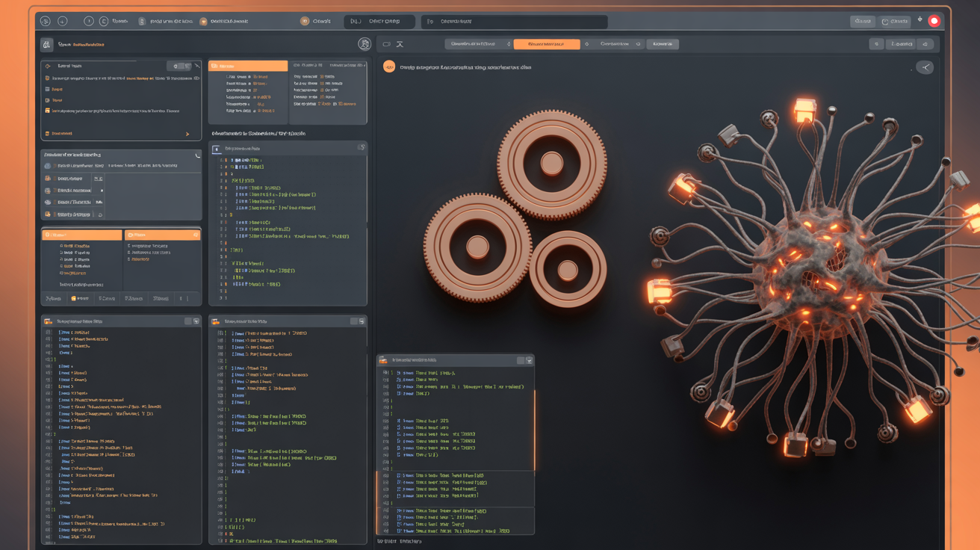
Task: Open the user profile avatar icon above the canvas
Action: click(x=363, y=45)
